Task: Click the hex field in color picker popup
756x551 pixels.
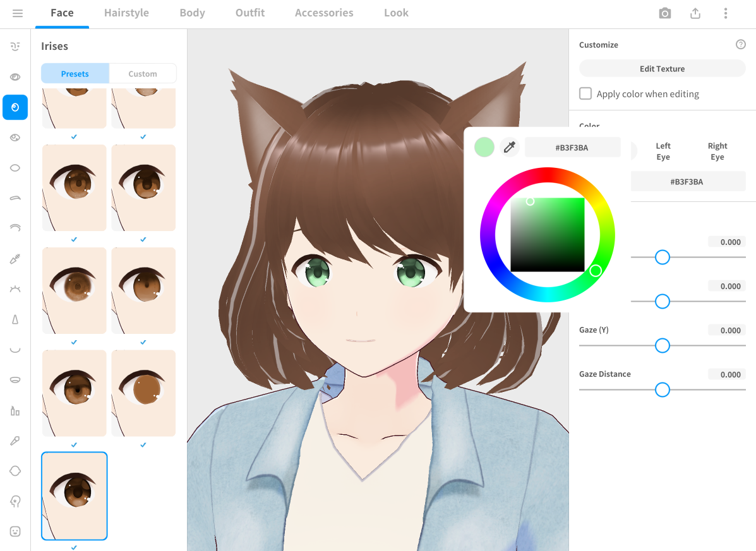Action: [x=572, y=148]
